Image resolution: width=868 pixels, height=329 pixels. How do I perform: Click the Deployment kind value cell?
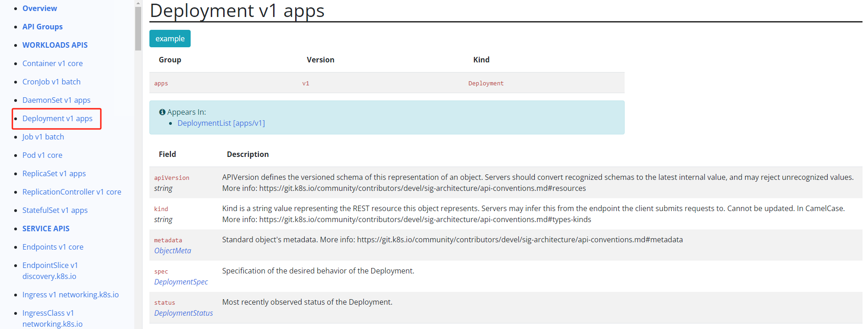tap(486, 83)
